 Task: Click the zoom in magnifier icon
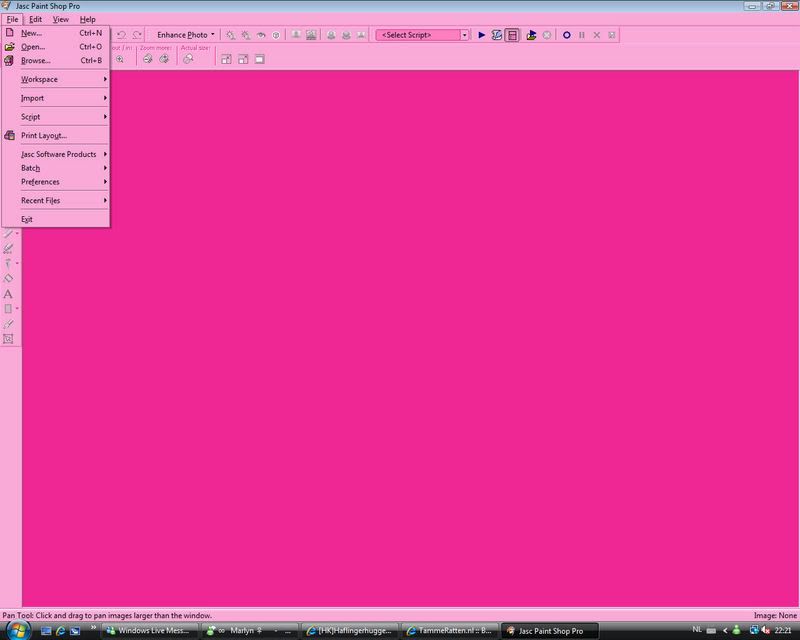[120, 59]
